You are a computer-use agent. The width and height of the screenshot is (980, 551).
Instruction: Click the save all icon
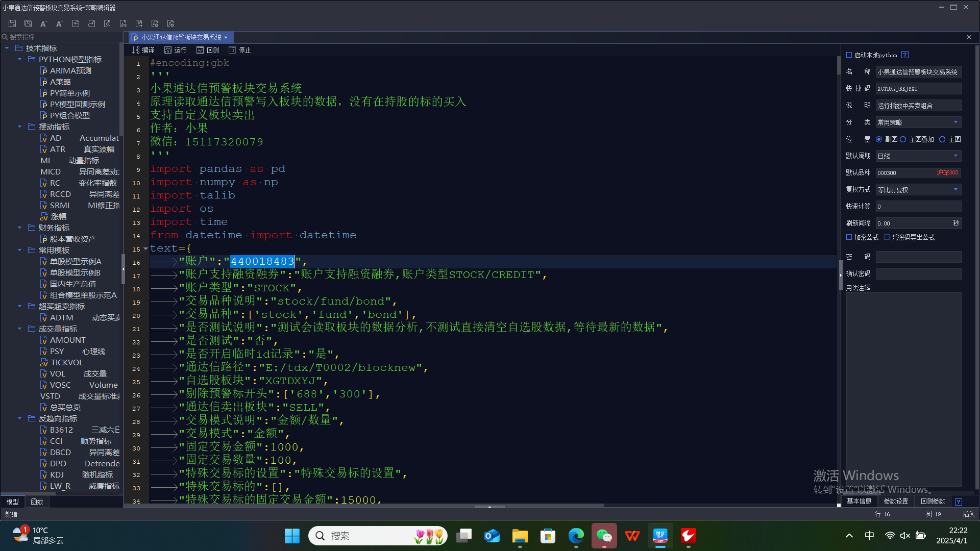coord(28,23)
